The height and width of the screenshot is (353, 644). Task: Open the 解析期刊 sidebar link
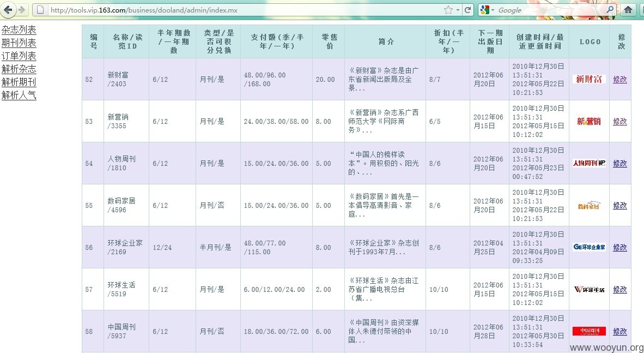coord(19,82)
